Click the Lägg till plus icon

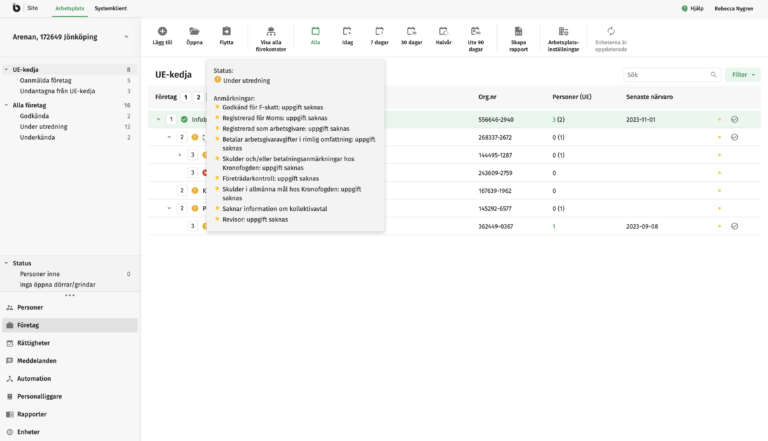(x=163, y=32)
